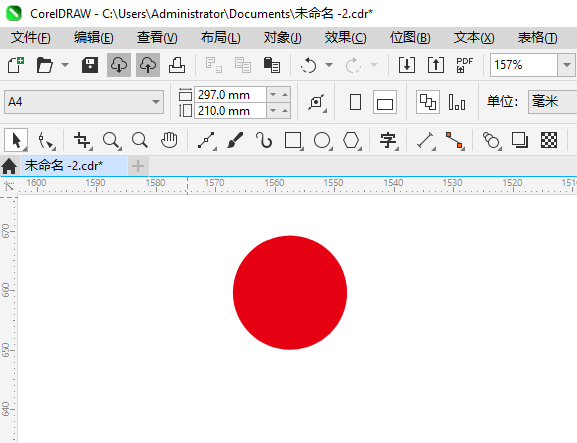577x443 pixels.
Task: Open the 查看(V) menu
Action: [x=157, y=38]
